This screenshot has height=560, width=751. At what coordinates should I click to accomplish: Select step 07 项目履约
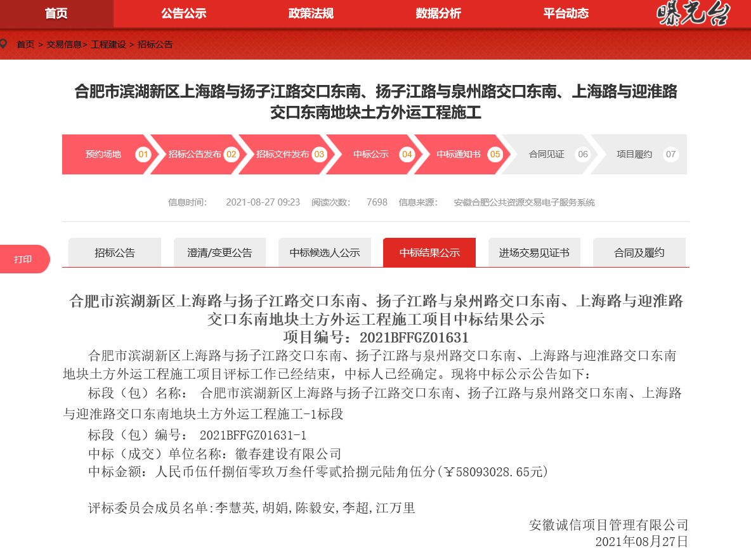pos(639,154)
